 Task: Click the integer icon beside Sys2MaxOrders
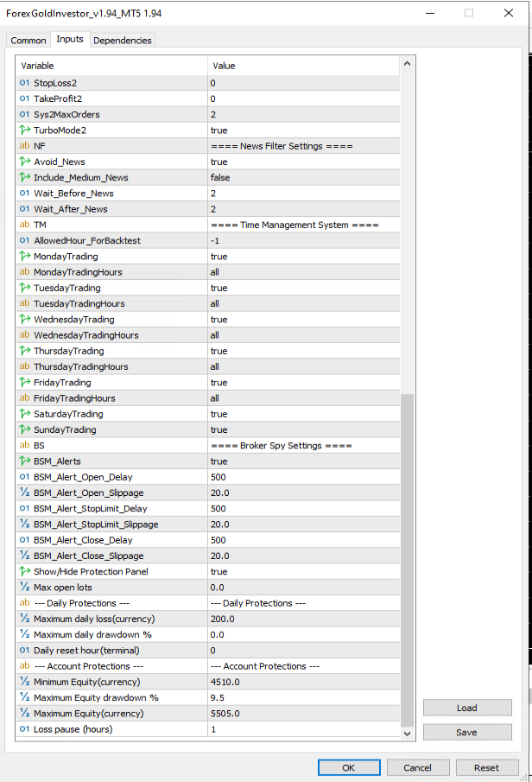click(x=24, y=114)
